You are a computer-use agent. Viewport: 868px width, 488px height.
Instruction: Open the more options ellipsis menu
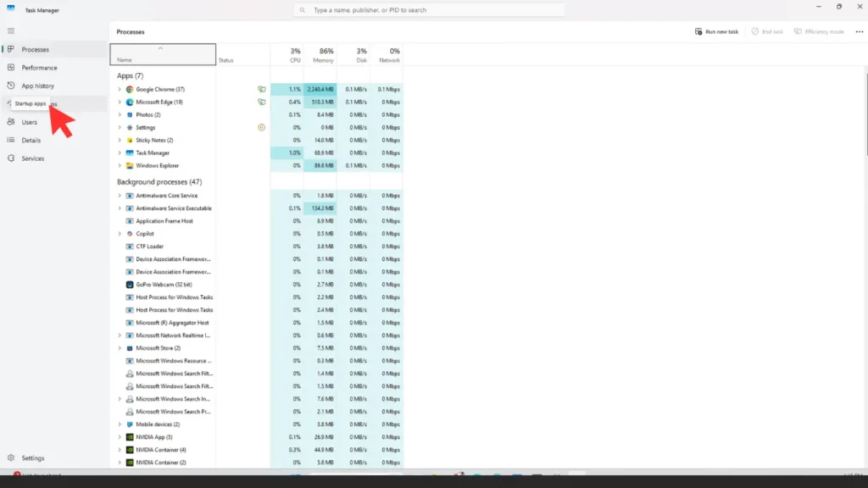859,31
